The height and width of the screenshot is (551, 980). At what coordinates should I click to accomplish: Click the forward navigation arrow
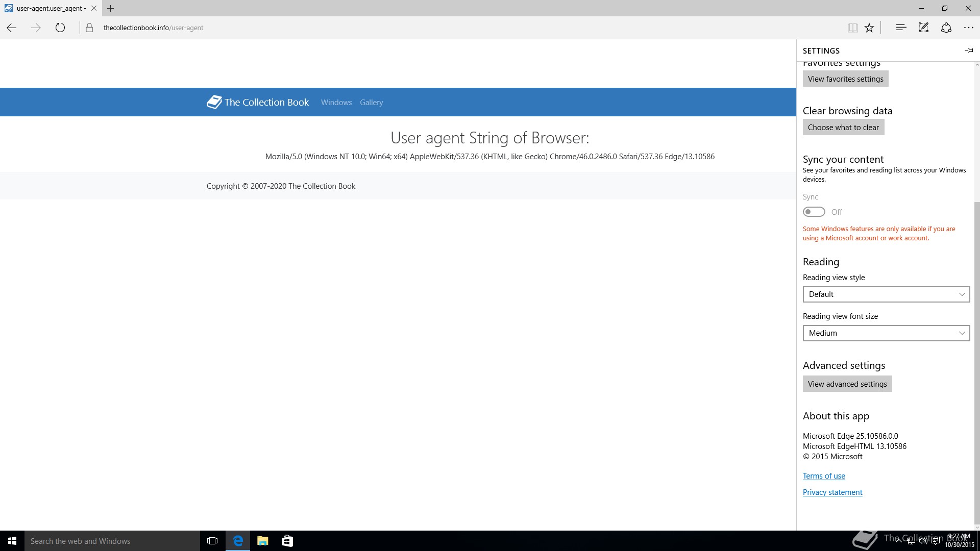coord(36,28)
